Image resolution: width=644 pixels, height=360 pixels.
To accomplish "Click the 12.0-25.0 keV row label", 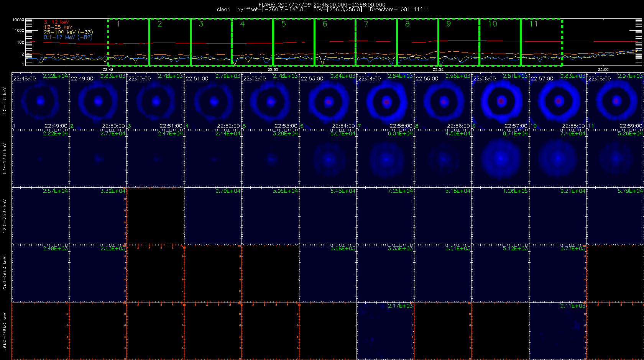I will tap(5, 216).
